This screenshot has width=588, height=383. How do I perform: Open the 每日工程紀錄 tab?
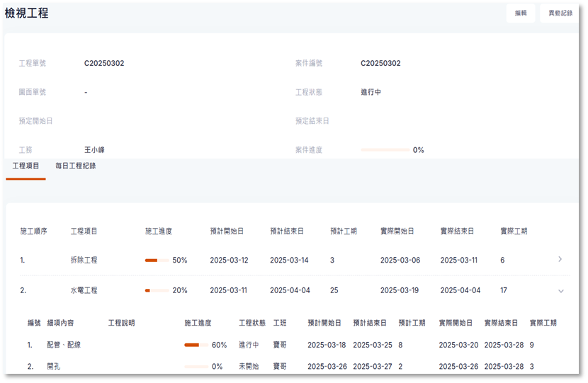76,166
